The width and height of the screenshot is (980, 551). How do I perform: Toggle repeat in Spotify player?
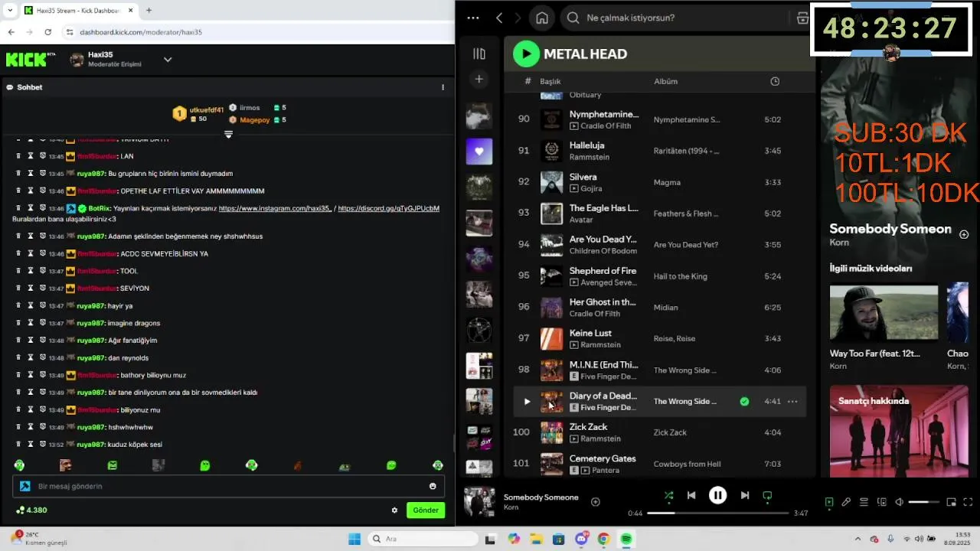coord(767,495)
